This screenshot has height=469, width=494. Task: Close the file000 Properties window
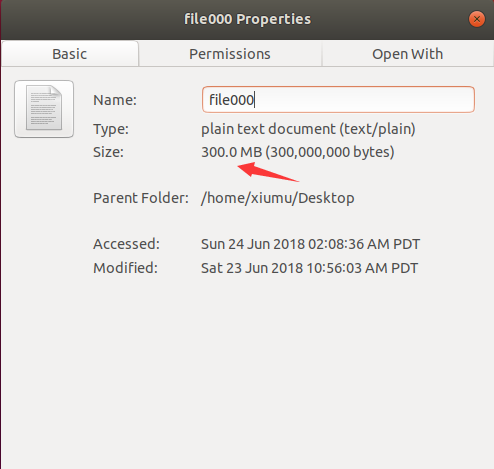coord(477,19)
